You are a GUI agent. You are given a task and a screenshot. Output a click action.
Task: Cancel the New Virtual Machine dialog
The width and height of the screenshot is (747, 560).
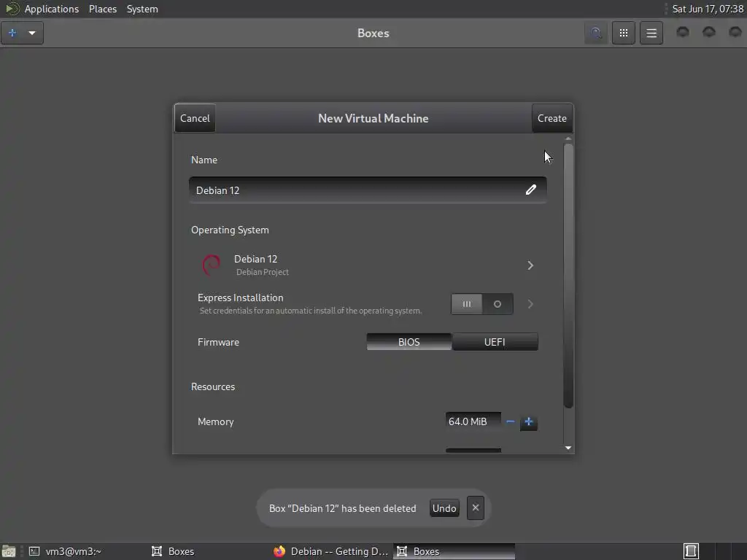[195, 118]
